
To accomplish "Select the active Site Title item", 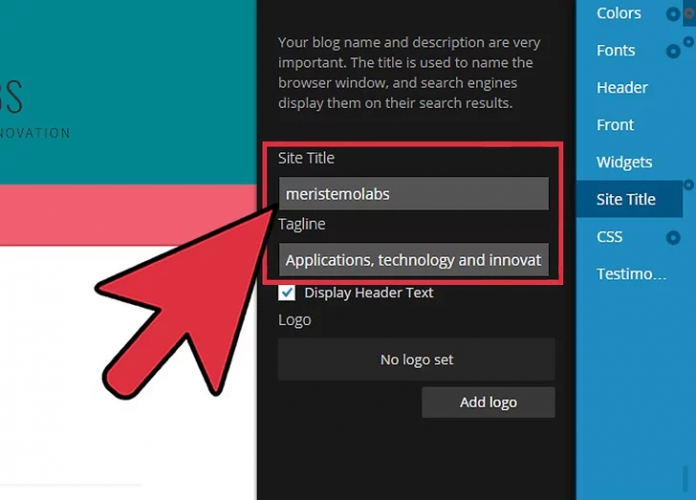I will tap(626, 199).
